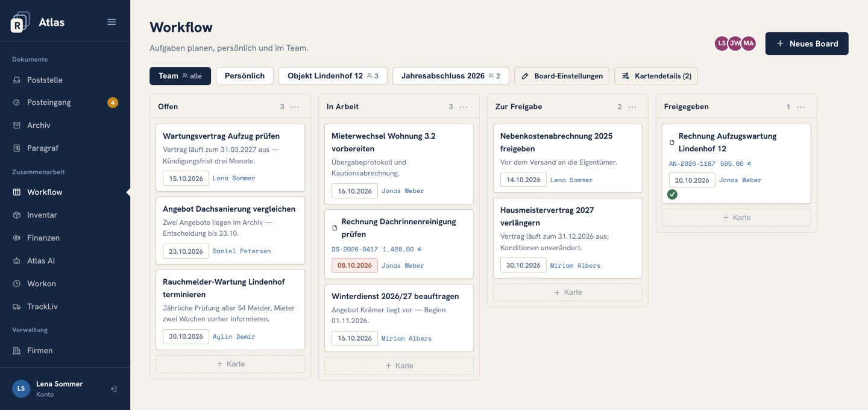868x410 pixels.
Task: Switch to Jahresabschluss 2026 board
Action: 451,76
